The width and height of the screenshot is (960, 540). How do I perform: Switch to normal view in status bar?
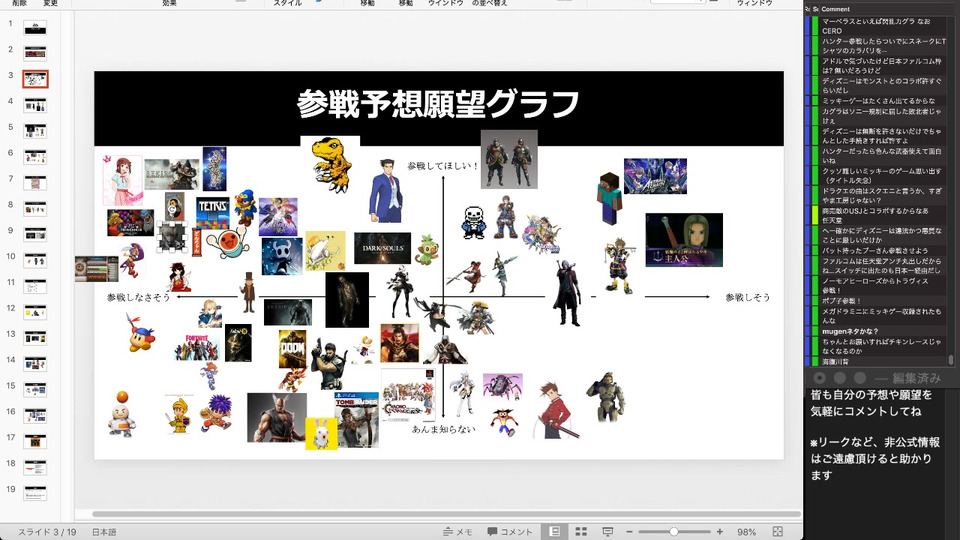click(554, 532)
